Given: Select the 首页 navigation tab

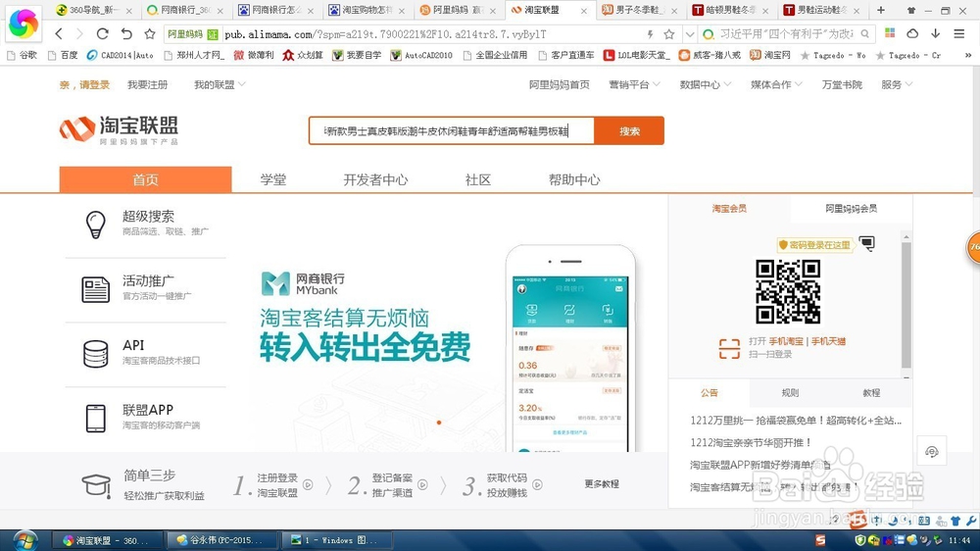Looking at the screenshot, I should click(x=146, y=179).
